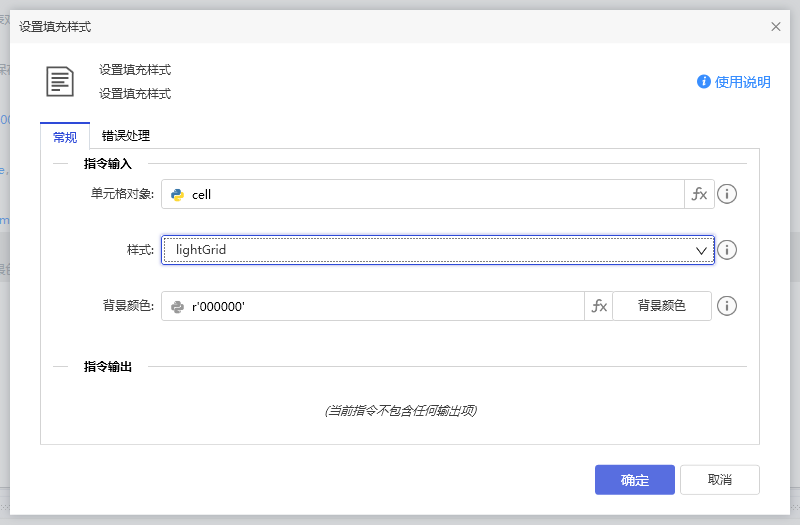Click the 单元格对象 input containing cell
Image resolution: width=800 pixels, height=525 pixels.
pos(430,195)
